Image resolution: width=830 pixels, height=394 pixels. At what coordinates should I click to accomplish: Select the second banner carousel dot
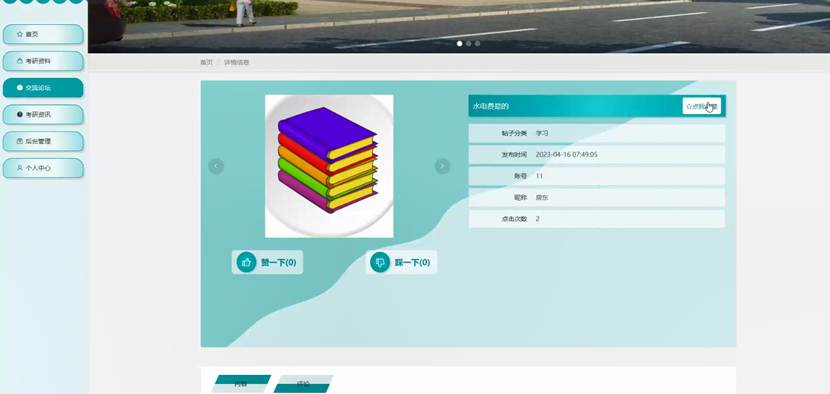468,43
